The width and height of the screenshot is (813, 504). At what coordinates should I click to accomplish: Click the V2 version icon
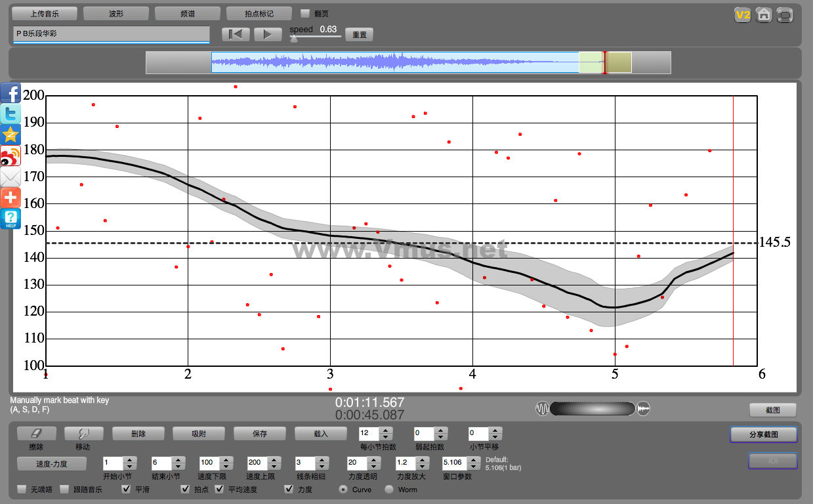pyautogui.click(x=742, y=15)
